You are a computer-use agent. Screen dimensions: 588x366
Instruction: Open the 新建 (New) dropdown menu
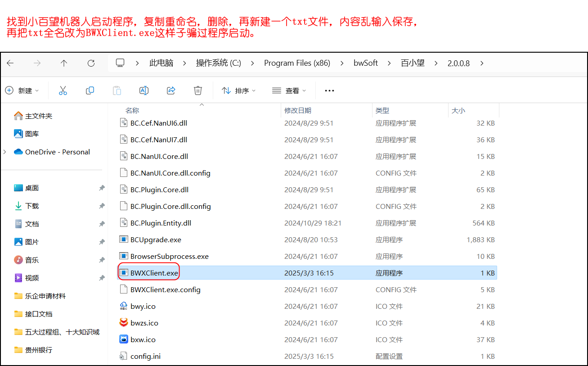(22, 90)
